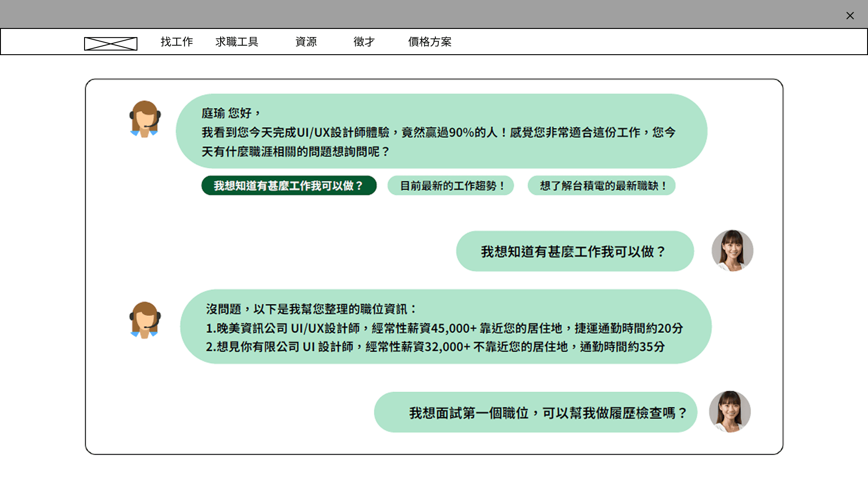The height and width of the screenshot is (488, 868).
Task: Choose the dark green 我想知道有甚麼工作我可以做 chip
Action: click(289, 186)
